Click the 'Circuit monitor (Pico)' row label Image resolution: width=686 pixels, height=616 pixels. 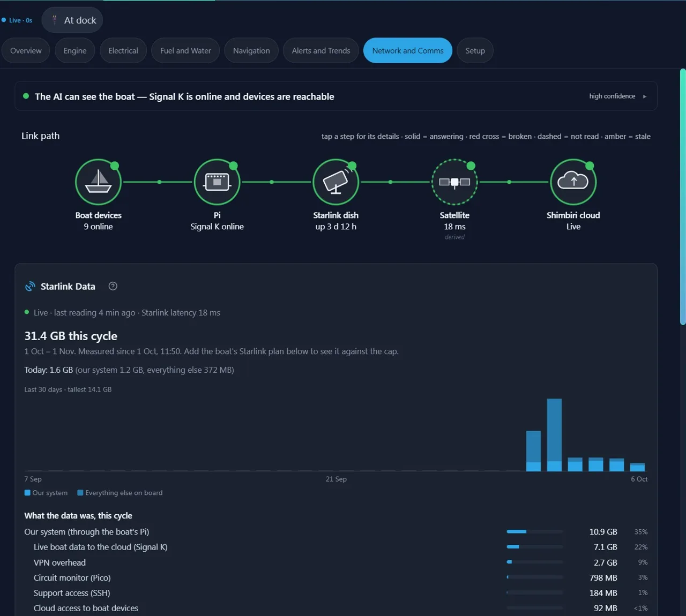[x=72, y=577]
